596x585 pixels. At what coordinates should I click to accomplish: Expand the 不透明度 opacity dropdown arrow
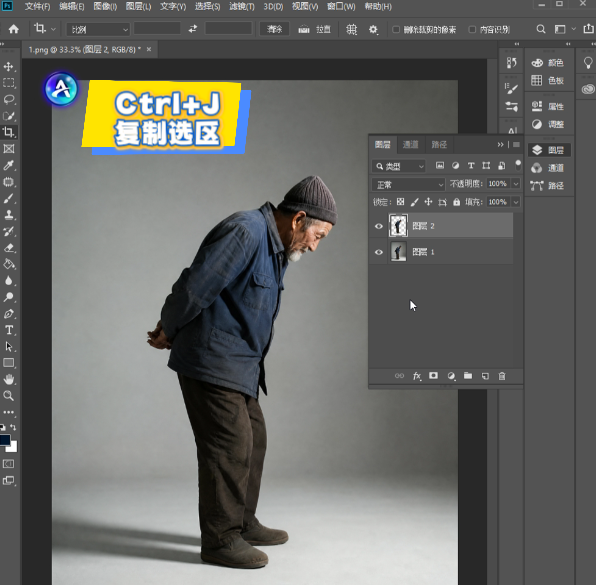click(516, 184)
